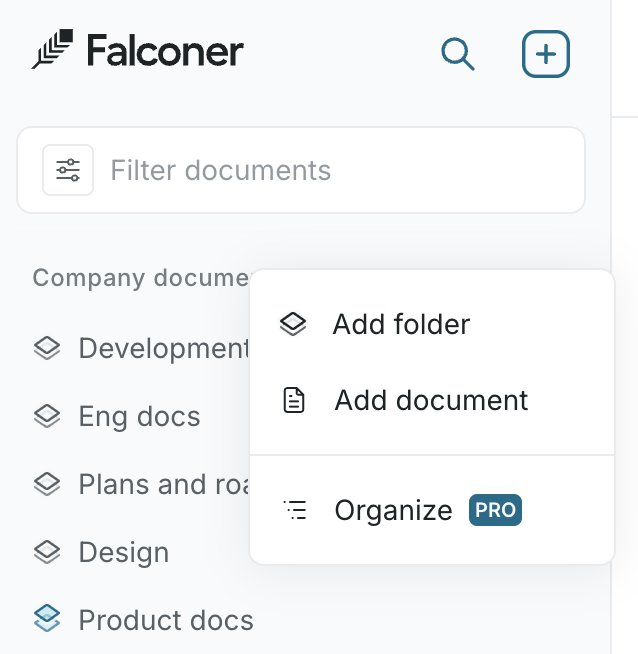Open filter options slider icon
Viewport: 638px width, 654px height.
[68, 170]
